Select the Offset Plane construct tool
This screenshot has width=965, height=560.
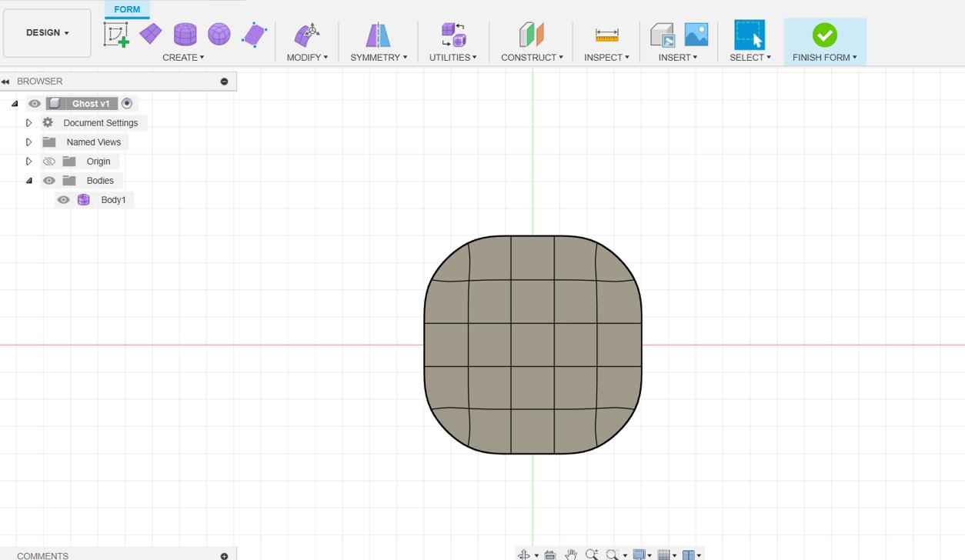[531, 35]
